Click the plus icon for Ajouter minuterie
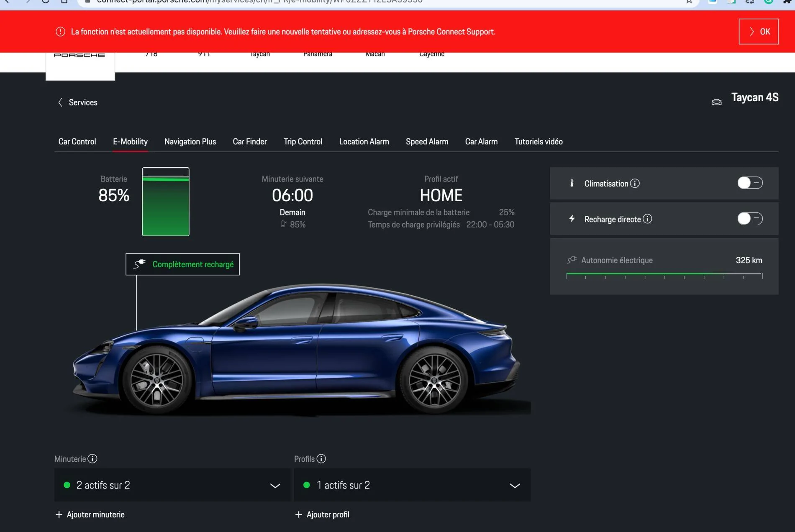The image size is (795, 532). (x=59, y=514)
